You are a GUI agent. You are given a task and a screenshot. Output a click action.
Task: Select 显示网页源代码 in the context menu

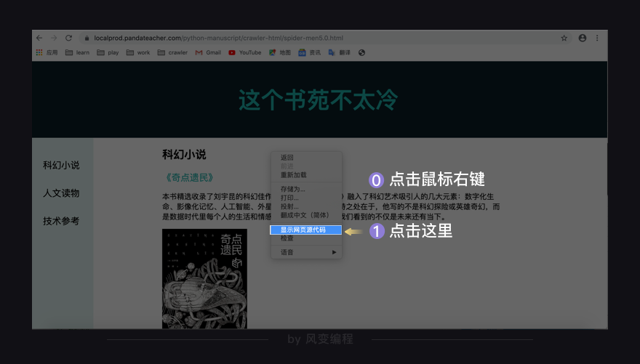tap(305, 230)
